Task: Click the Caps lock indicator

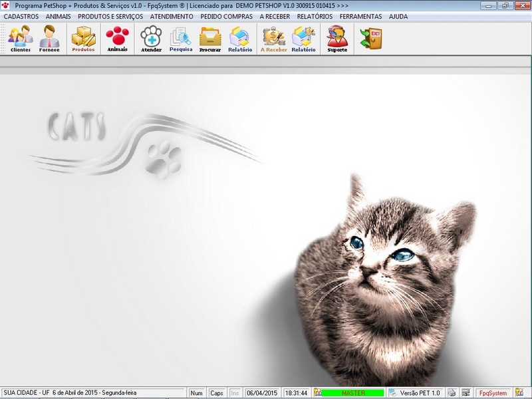Action: [x=217, y=393]
